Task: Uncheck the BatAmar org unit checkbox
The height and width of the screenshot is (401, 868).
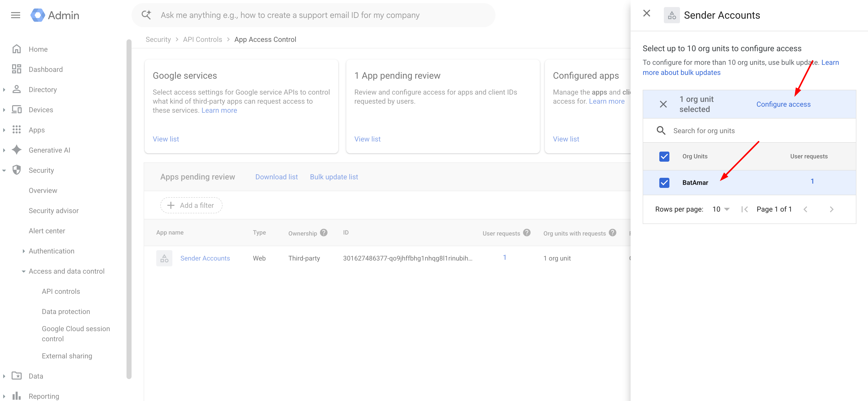Action: pos(664,183)
